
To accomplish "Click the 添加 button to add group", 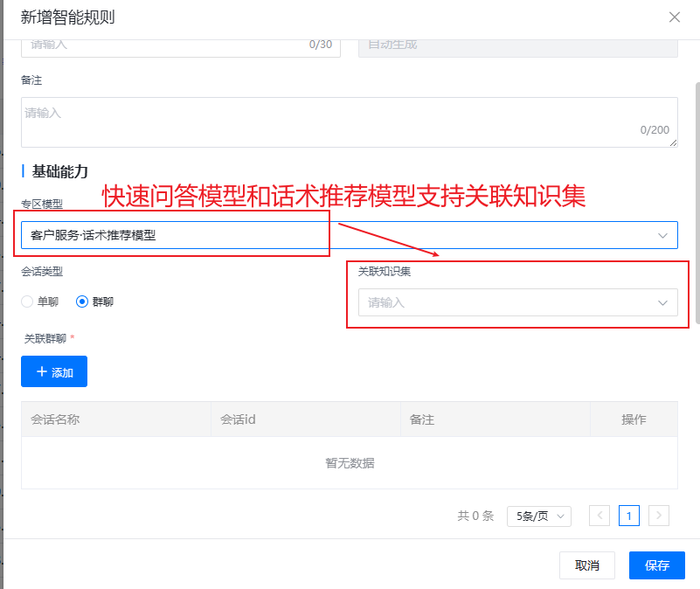I will (54, 371).
